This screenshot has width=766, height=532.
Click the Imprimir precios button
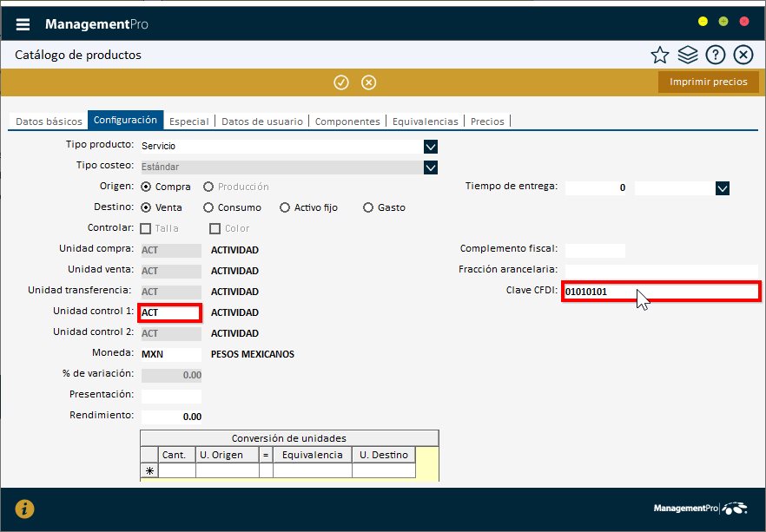709,82
